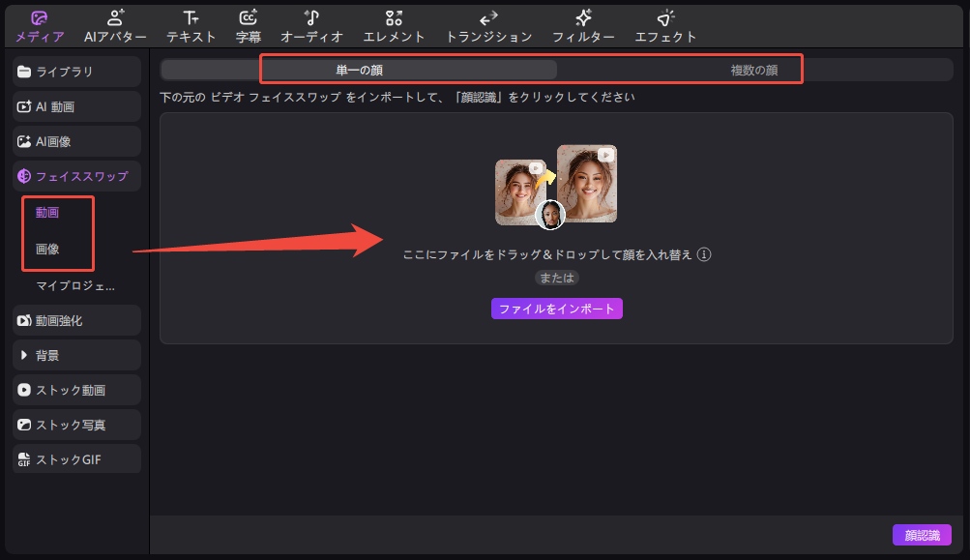
Task: Click the ファイルをインポート button
Action: pyautogui.click(x=556, y=309)
